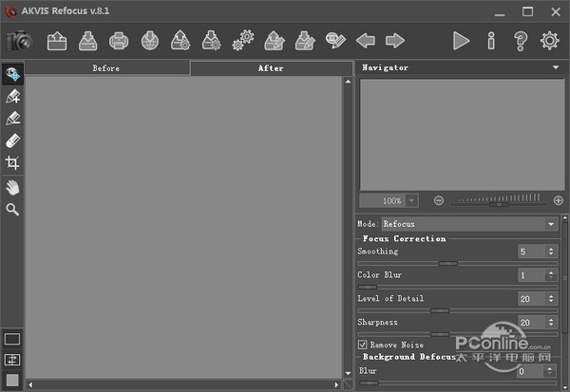Select the preview window eye tool
This screenshot has width=570, height=392.
tap(12, 74)
